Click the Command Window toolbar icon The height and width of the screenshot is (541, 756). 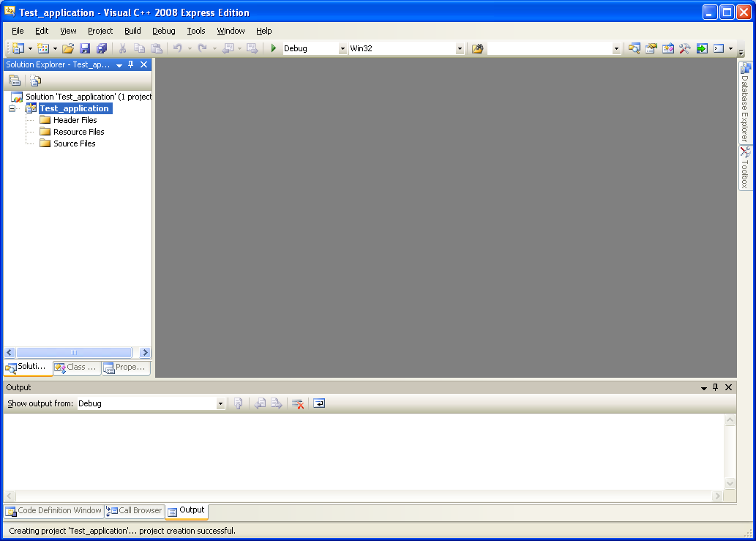pos(719,48)
